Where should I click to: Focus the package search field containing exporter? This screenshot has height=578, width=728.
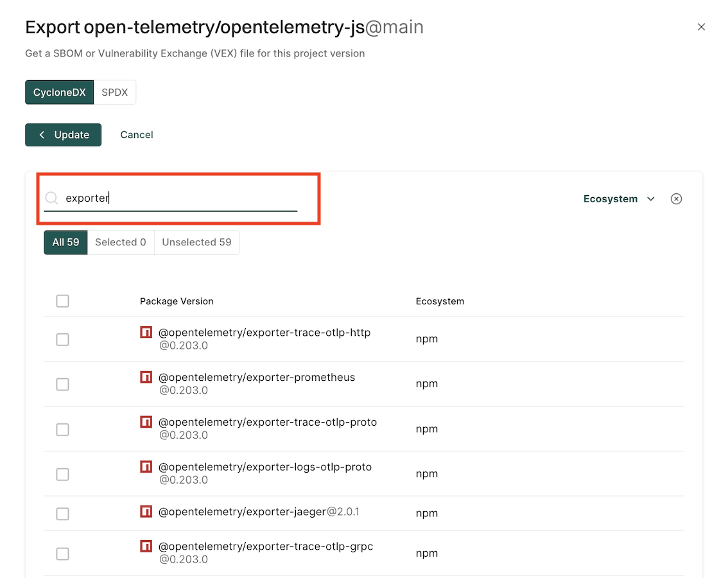tap(180, 198)
